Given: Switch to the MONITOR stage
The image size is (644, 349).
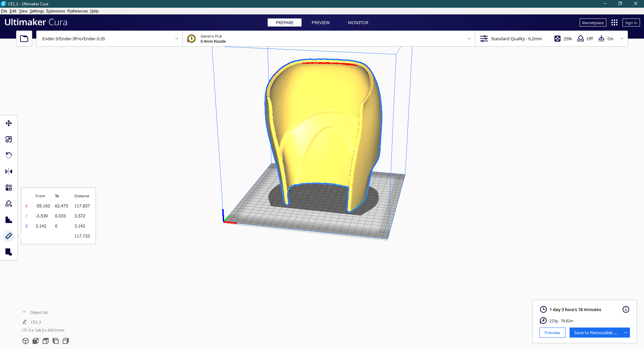Looking at the screenshot, I should (358, 22).
